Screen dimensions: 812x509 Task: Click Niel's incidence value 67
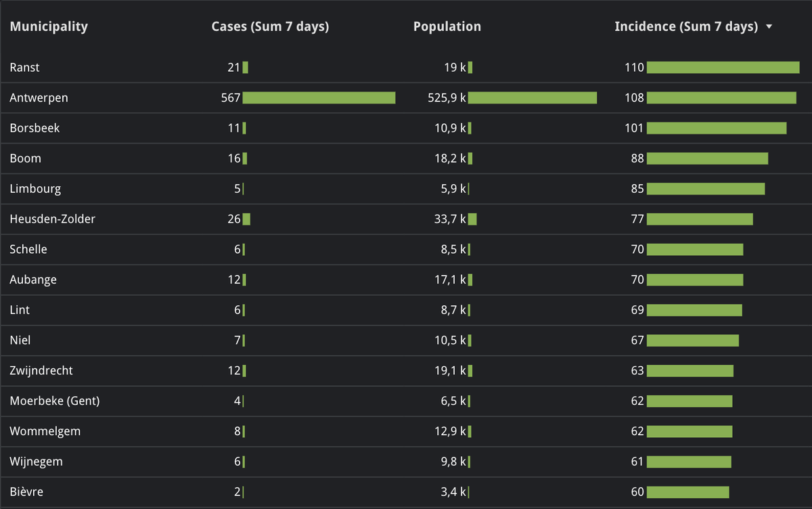637,340
